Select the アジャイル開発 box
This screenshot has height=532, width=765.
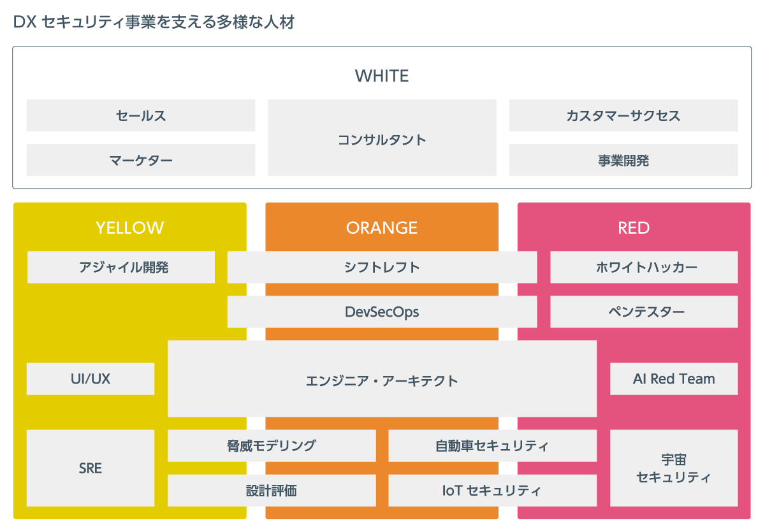point(121,267)
